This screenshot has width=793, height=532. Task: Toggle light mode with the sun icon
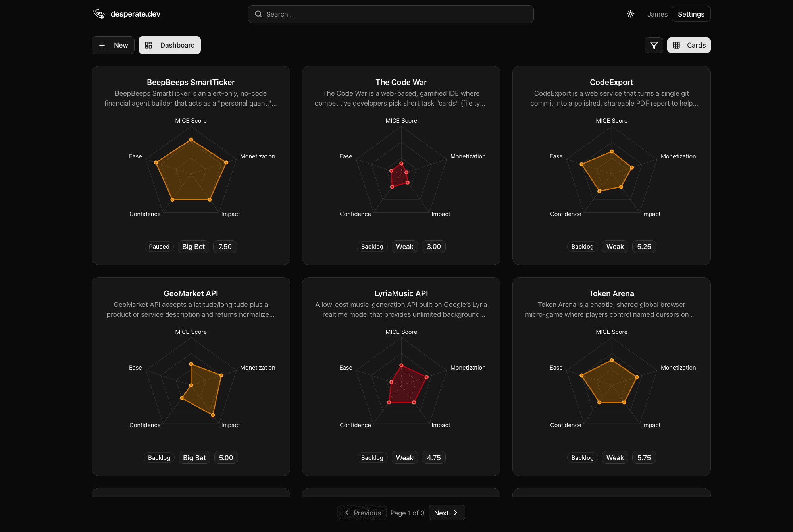(x=630, y=14)
